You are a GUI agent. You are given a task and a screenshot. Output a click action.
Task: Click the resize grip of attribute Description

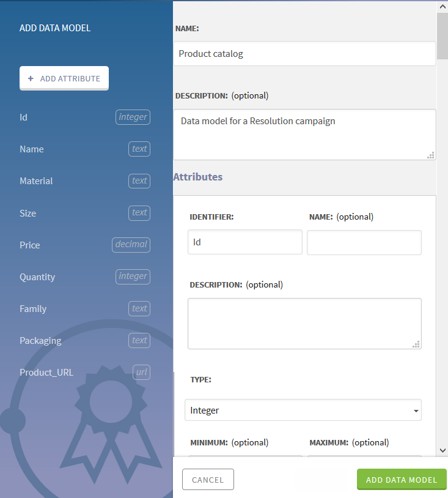coord(416,344)
